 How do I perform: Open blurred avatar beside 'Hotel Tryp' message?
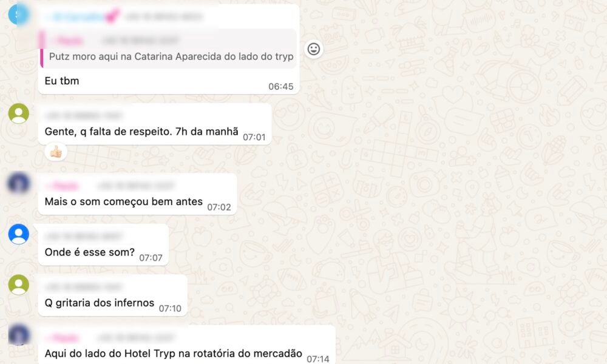[19, 335]
